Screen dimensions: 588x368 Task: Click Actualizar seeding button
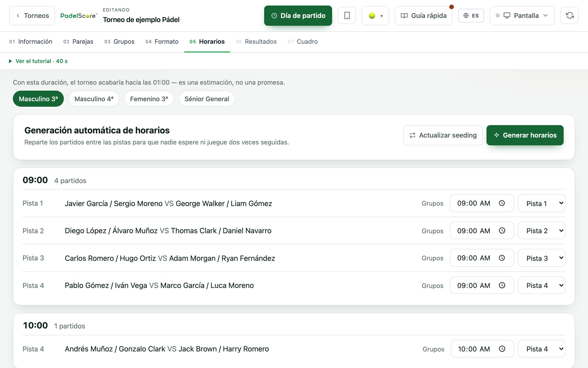443,135
